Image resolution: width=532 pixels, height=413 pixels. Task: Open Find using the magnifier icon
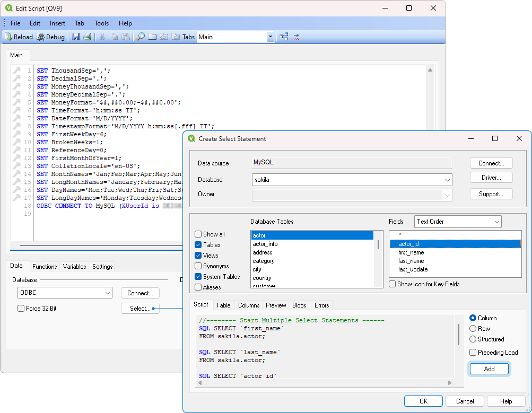[140, 37]
